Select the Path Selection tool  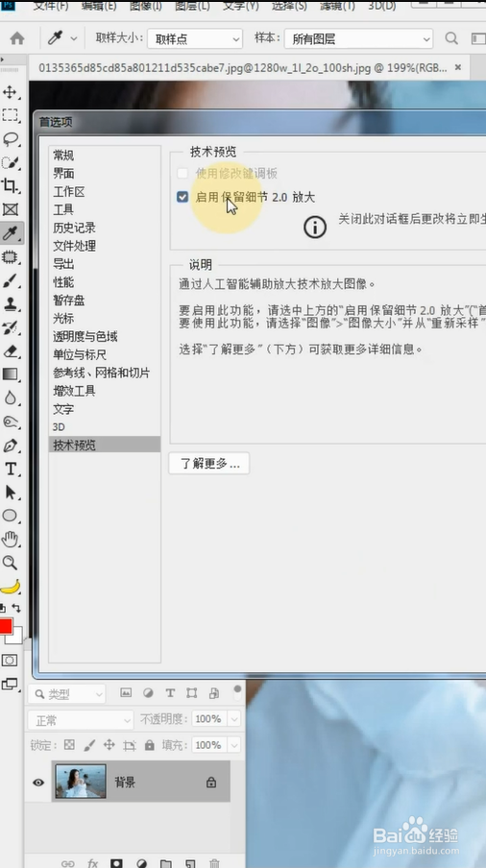pyautogui.click(x=10, y=493)
